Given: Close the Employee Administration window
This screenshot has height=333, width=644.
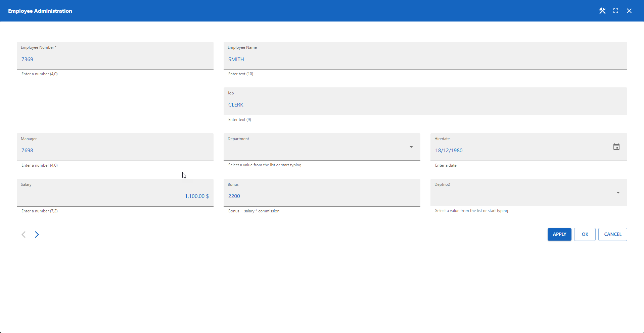Looking at the screenshot, I should (629, 11).
